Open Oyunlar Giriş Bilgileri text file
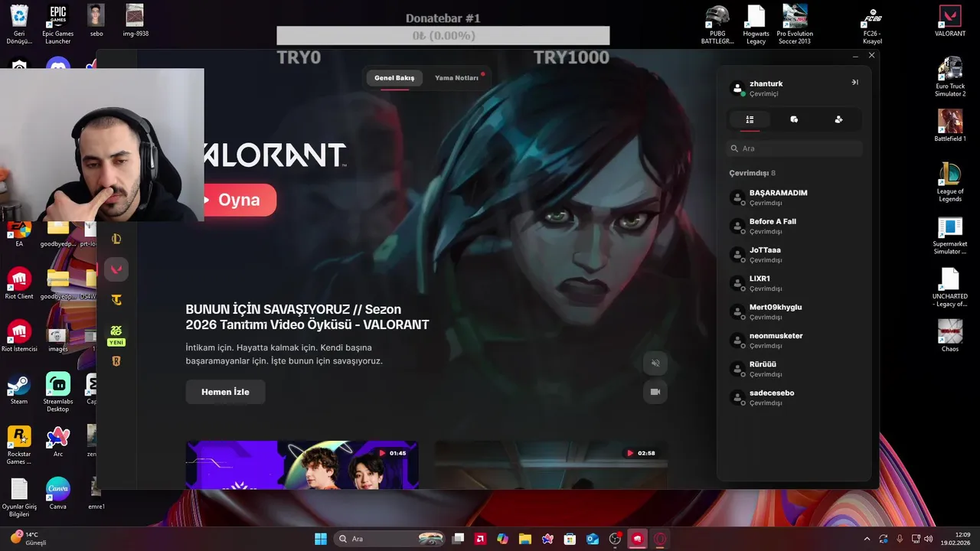Viewport: 980px width, 551px height. [19, 497]
